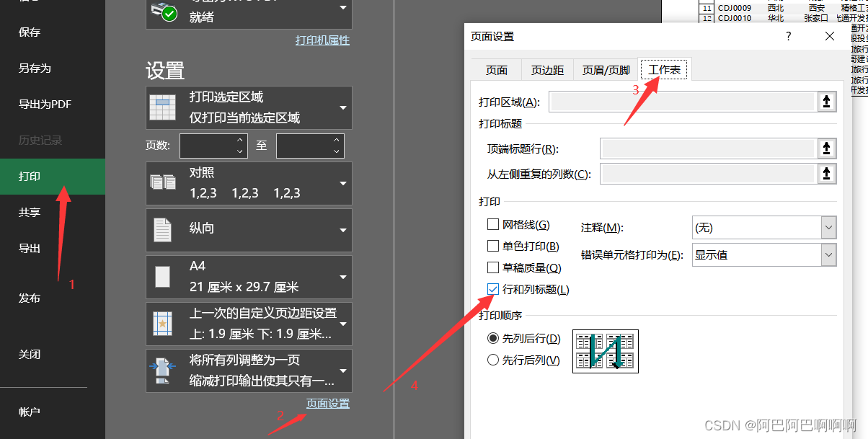Select the 先行后列 radio button
This screenshot has width=868, height=439.
coord(492,360)
